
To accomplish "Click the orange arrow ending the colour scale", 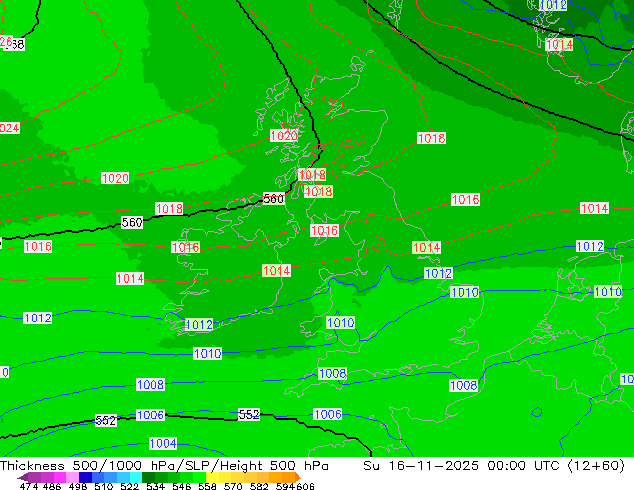I will pyautogui.click(x=298, y=477).
